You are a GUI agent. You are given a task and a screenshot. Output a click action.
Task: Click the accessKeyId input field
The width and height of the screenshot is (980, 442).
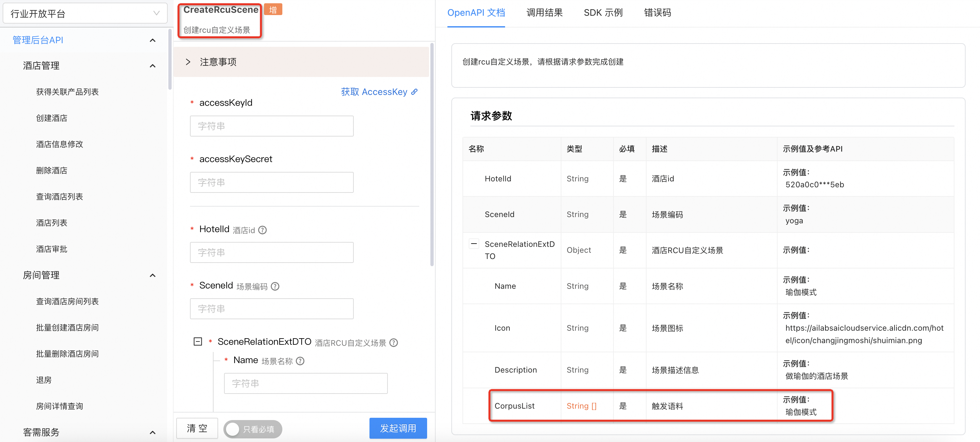272,126
